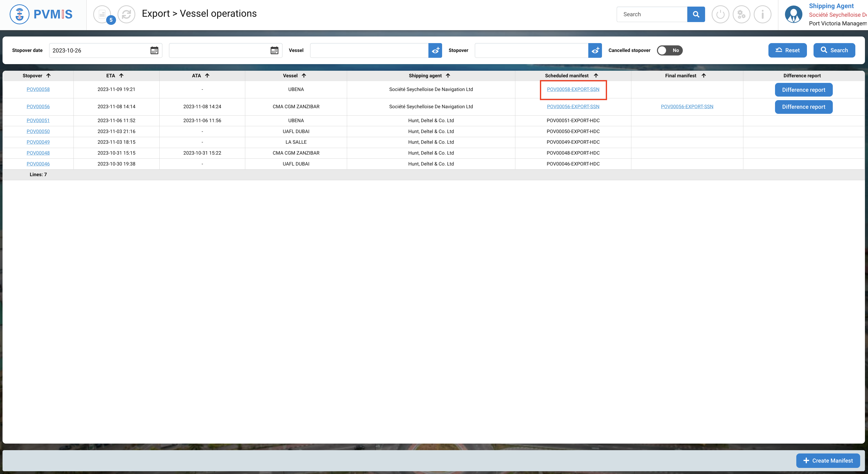The image size is (868, 474).
Task: Click the blue magnifier search icon in header
Action: click(x=696, y=14)
